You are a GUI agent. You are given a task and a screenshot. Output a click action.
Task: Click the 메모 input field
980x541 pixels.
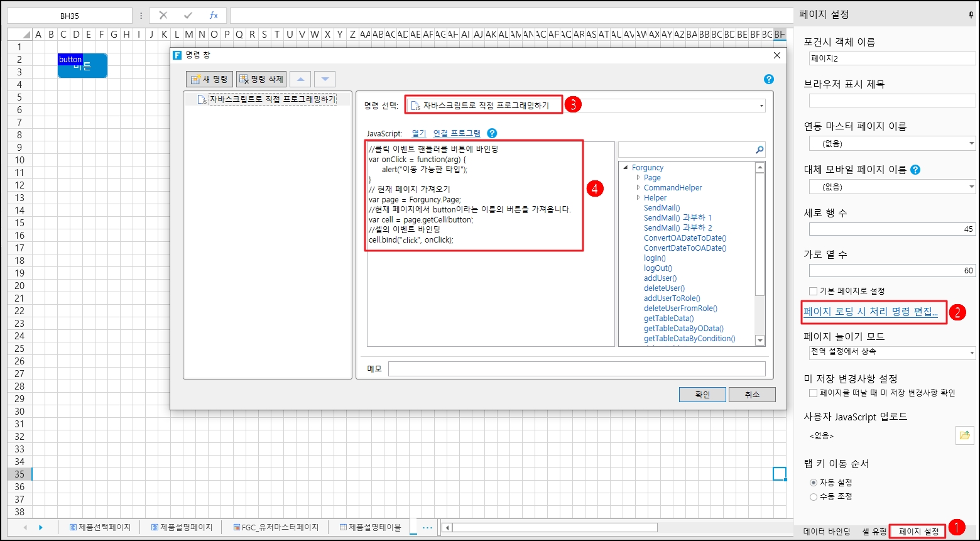576,369
